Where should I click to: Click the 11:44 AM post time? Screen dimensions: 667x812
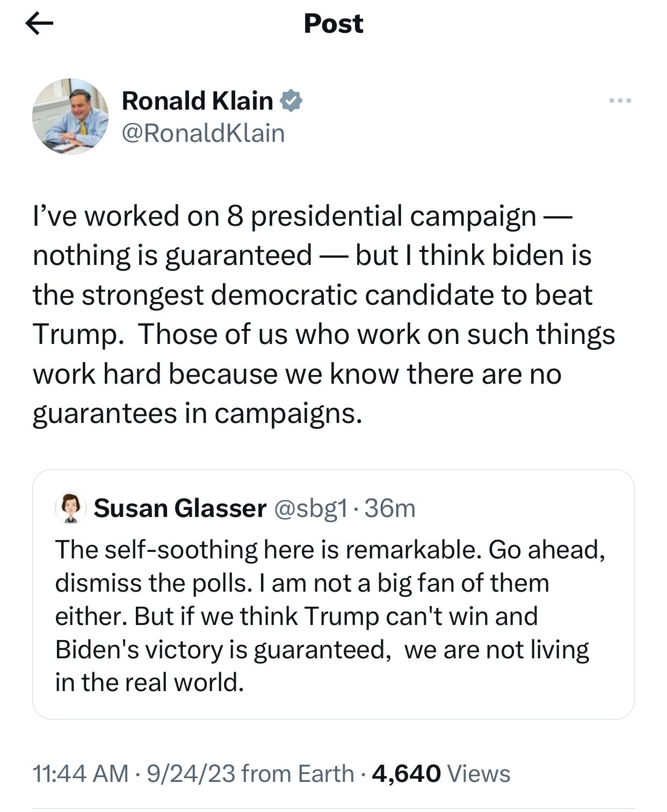[81, 773]
